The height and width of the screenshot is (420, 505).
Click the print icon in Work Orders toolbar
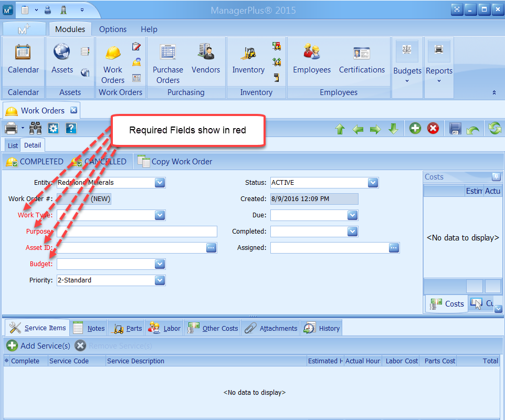point(11,129)
